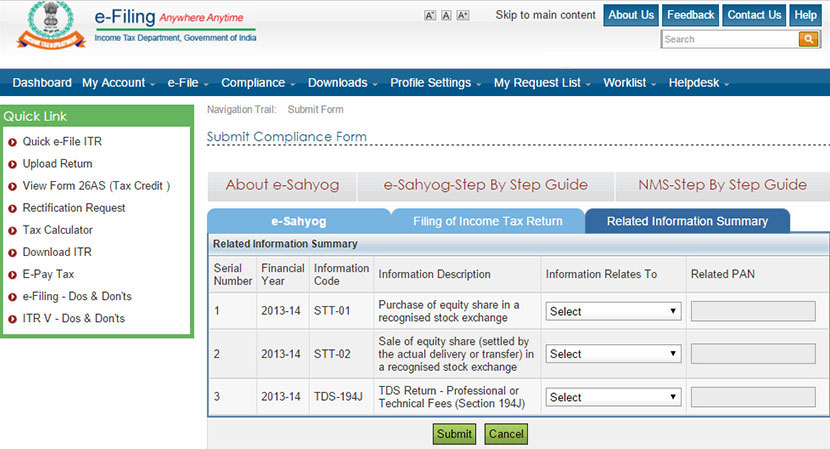
Task: Click Submit Form in navigation trail
Action: (315, 110)
